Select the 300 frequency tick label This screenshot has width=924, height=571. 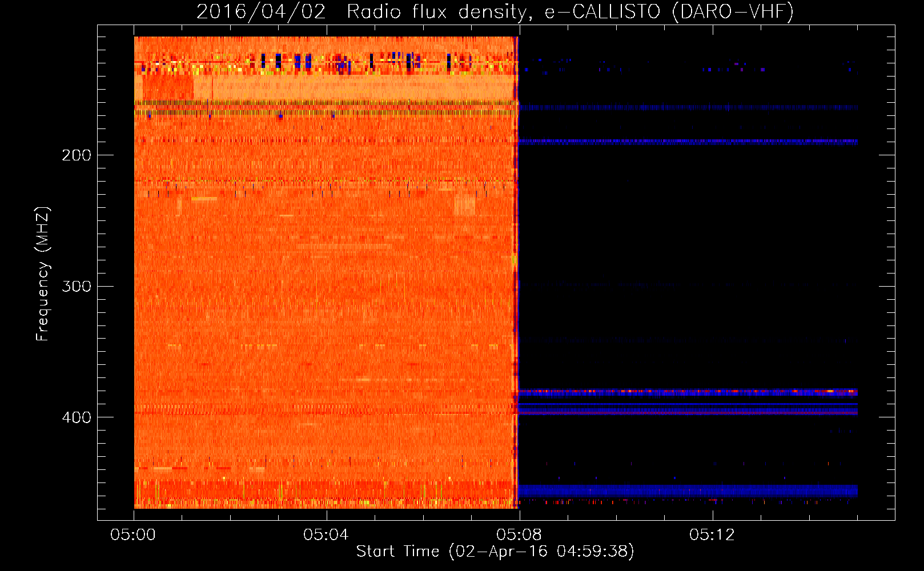(77, 286)
